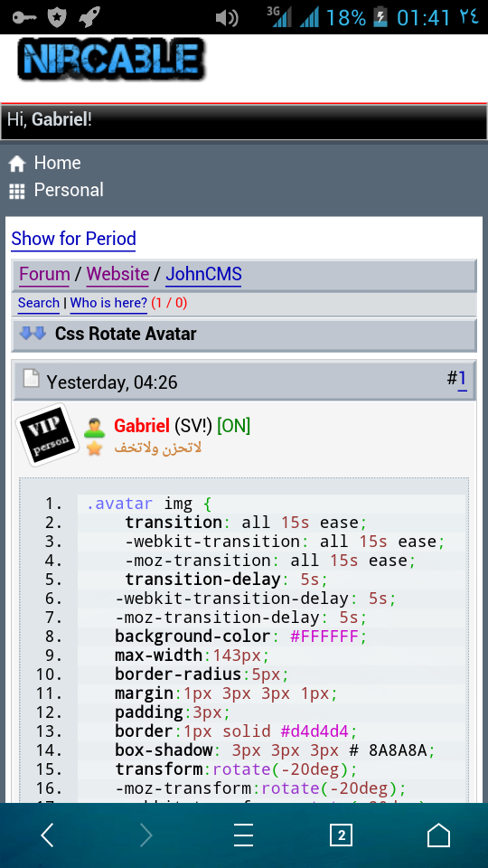488x868 pixels.
Task: Open post number 1 permalink
Action: click(462, 379)
